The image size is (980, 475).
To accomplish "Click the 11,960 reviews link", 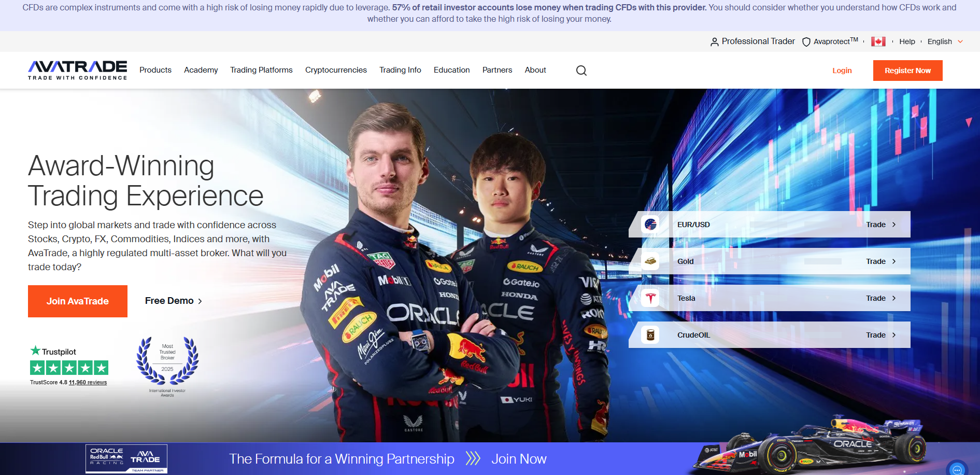I will click(88, 382).
